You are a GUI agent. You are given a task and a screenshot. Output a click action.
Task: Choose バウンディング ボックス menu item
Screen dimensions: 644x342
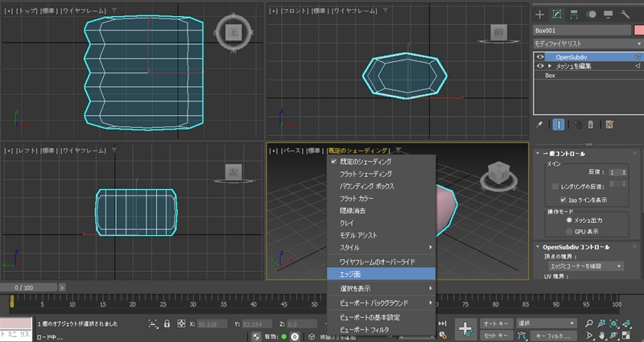[x=381, y=187]
